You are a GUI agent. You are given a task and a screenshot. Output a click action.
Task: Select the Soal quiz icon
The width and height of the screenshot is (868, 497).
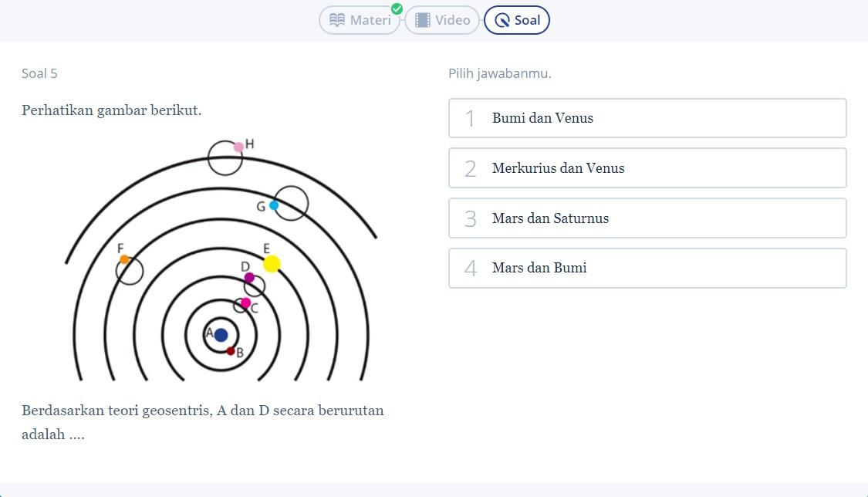coord(502,21)
